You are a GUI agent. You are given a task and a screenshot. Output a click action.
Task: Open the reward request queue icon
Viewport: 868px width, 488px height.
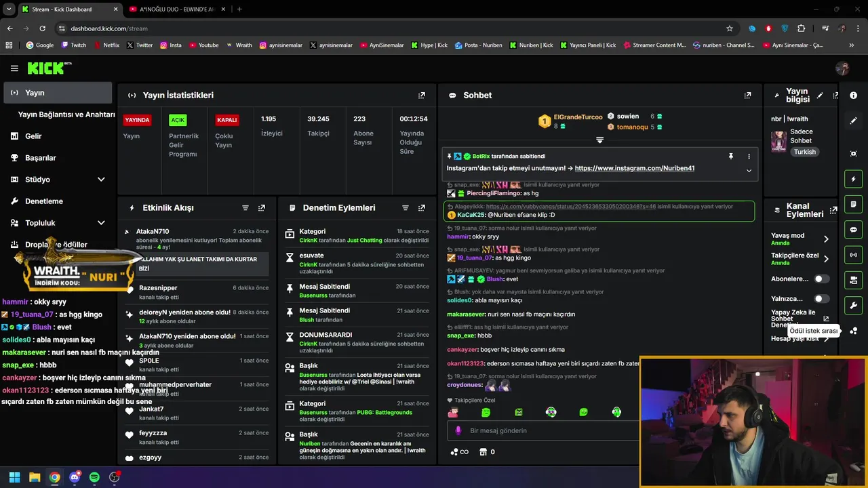(854, 331)
